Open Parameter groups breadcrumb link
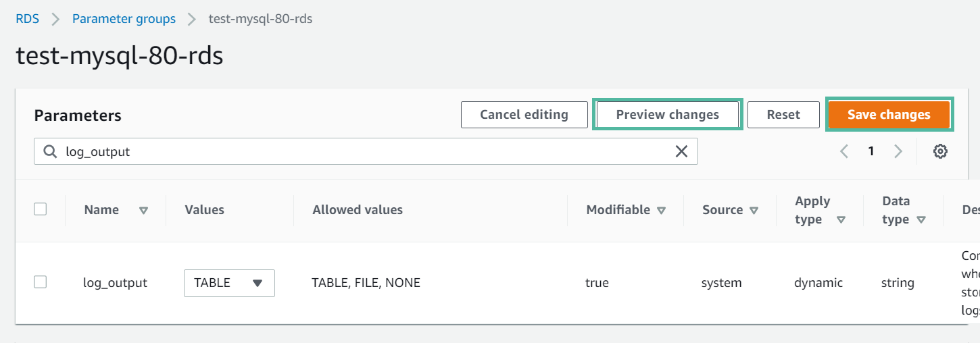 124,19
